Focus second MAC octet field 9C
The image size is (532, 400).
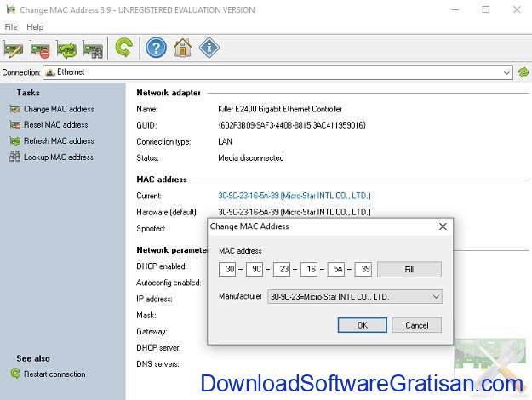[x=255, y=270]
